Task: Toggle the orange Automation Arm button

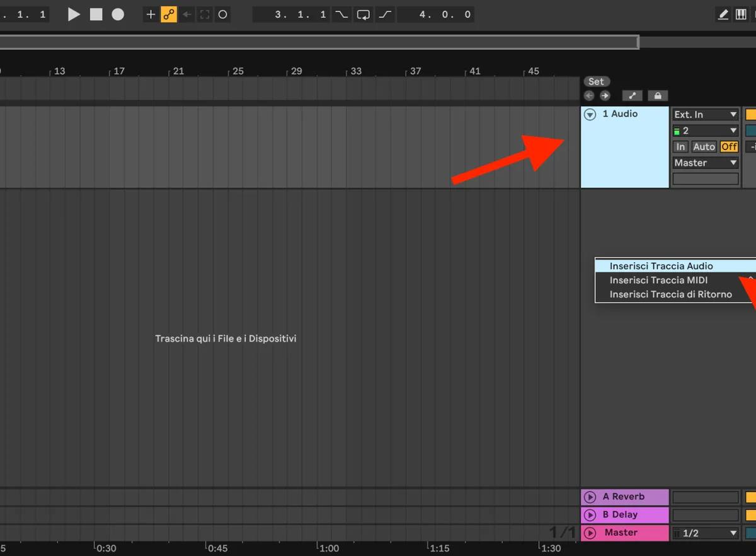Action: tap(168, 14)
